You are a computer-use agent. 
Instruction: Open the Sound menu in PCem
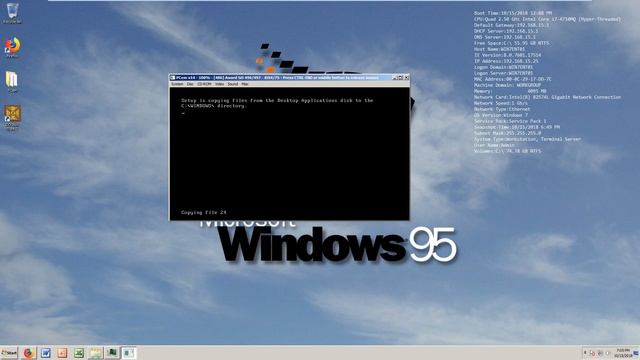(x=233, y=84)
